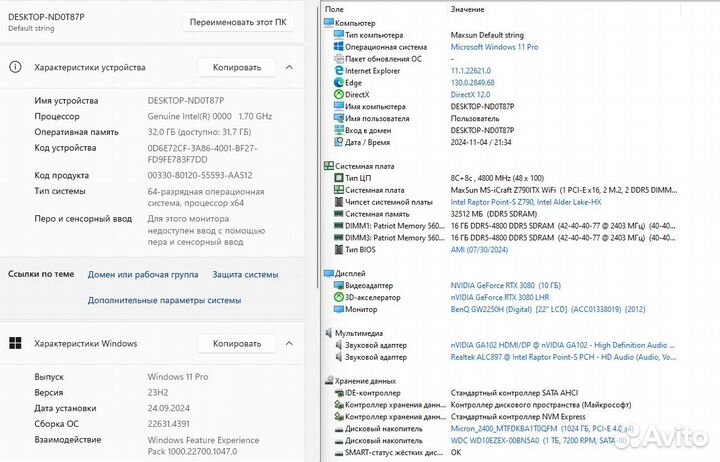The width and height of the screenshot is (720, 462).
Task: Click the computer type row icon
Action: pos(339,34)
